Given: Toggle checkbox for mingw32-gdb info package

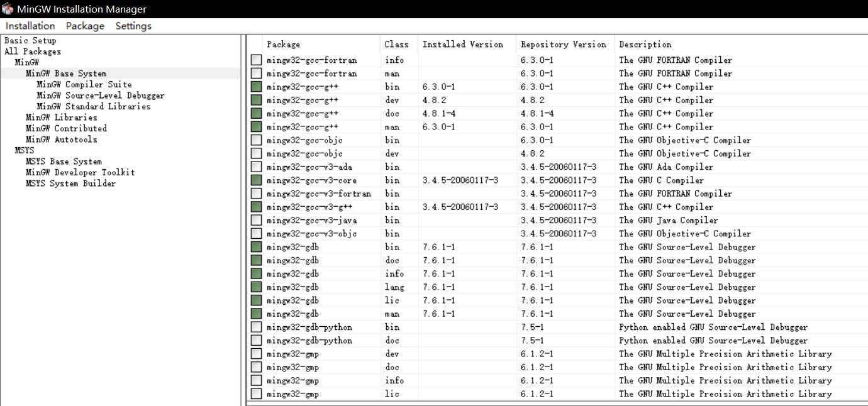Looking at the screenshot, I should point(256,274).
